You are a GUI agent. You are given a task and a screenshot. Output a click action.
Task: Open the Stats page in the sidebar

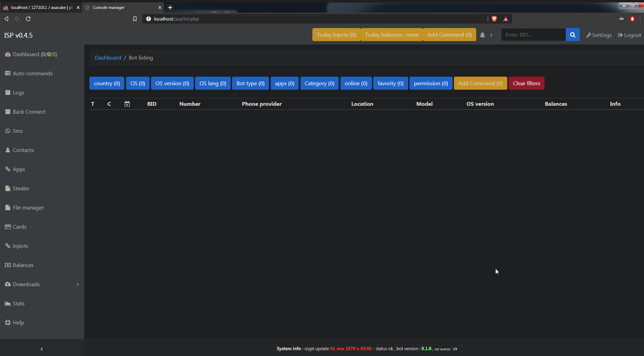pos(18,303)
